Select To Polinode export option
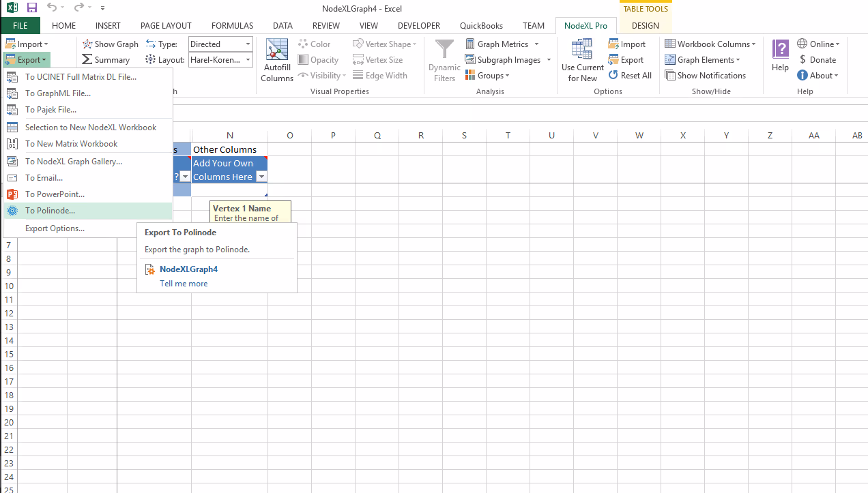Image resolution: width=868 pixels, height=493 pixels. click(88, 211)
